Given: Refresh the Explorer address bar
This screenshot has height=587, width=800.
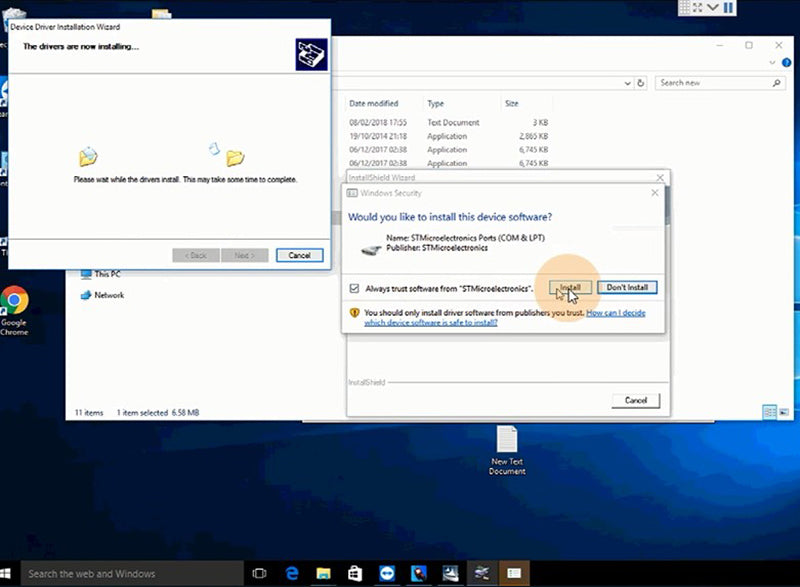Looking at the screenshot, I should (641, 83).
